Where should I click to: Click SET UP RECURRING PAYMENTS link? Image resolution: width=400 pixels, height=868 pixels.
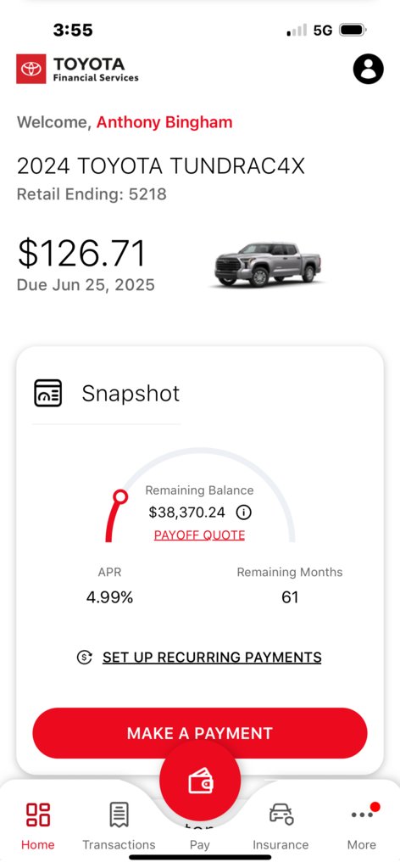click(x=212, y=658)
